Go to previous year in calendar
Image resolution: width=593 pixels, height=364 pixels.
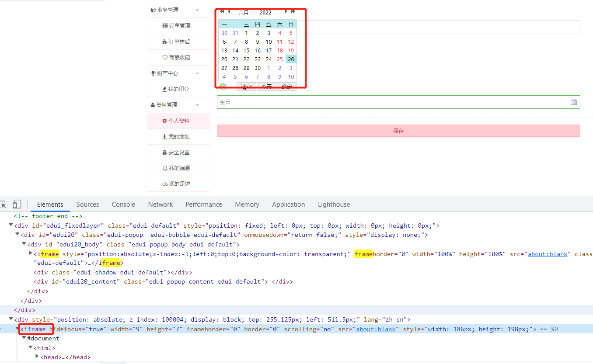tap(222, 12)
